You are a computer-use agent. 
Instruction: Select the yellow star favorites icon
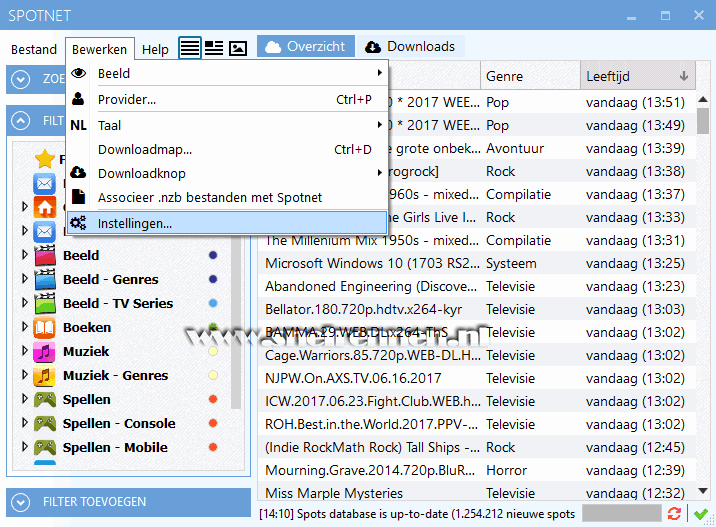pos(45,158)
